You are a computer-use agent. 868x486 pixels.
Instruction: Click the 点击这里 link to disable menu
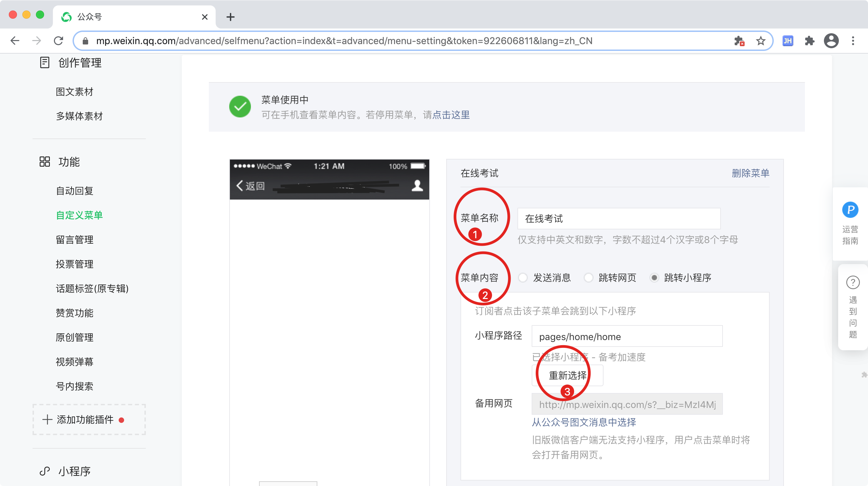pyautogui.click(x=451, y=115)
